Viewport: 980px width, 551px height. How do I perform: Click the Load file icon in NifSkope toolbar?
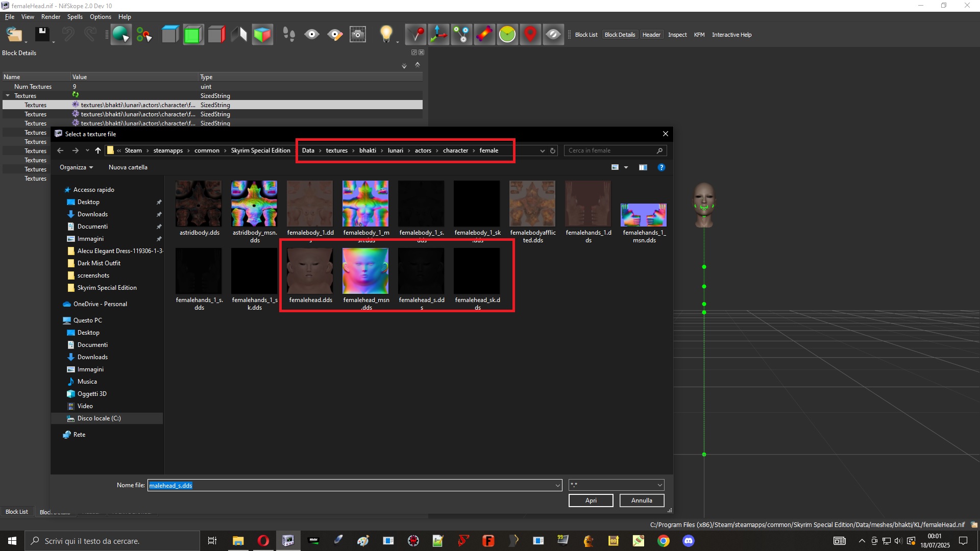click(14, 35)
